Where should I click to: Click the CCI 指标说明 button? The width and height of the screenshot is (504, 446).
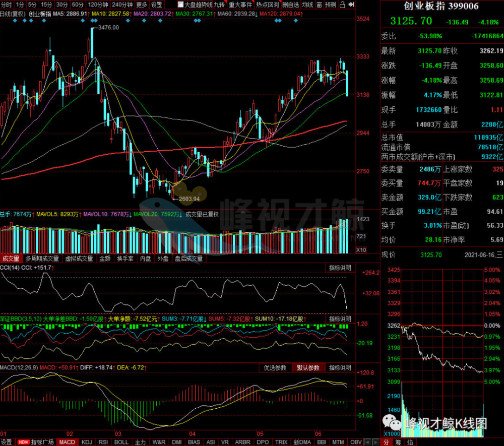[x=340, y=268]
